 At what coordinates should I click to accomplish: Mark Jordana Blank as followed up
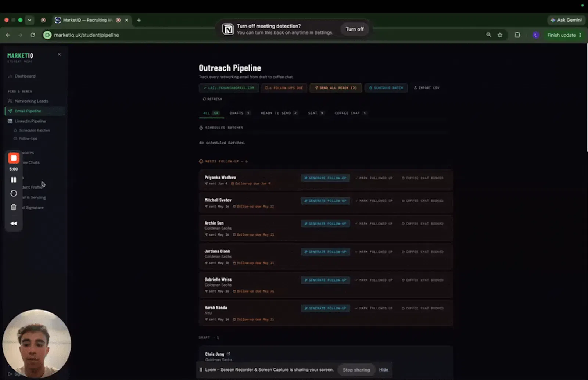point(374,252)
